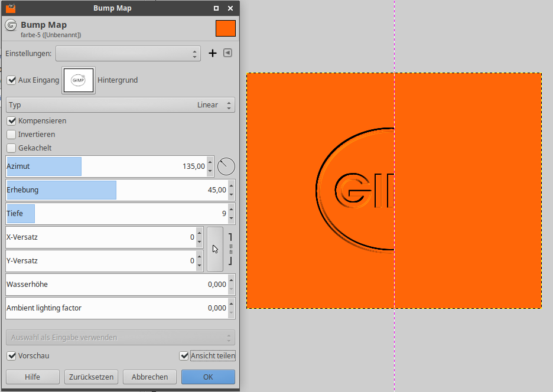Enable the Gekachelt checkbox
Image resolution: width=553 pixels, height=392 pixels.
(11, 148)
